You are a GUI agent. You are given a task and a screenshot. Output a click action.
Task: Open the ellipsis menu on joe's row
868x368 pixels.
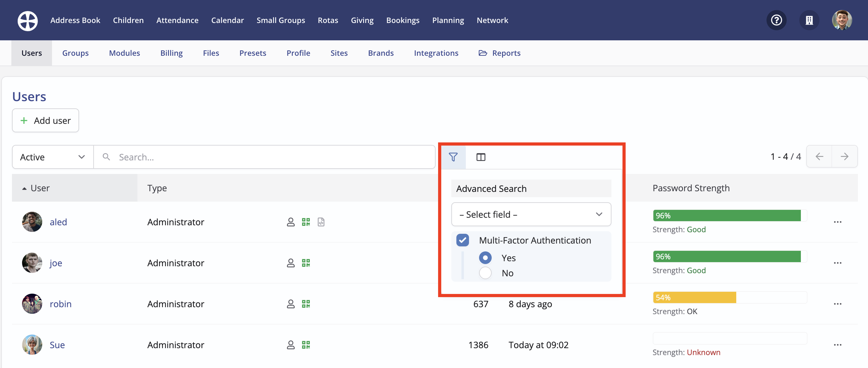(838, 263)
